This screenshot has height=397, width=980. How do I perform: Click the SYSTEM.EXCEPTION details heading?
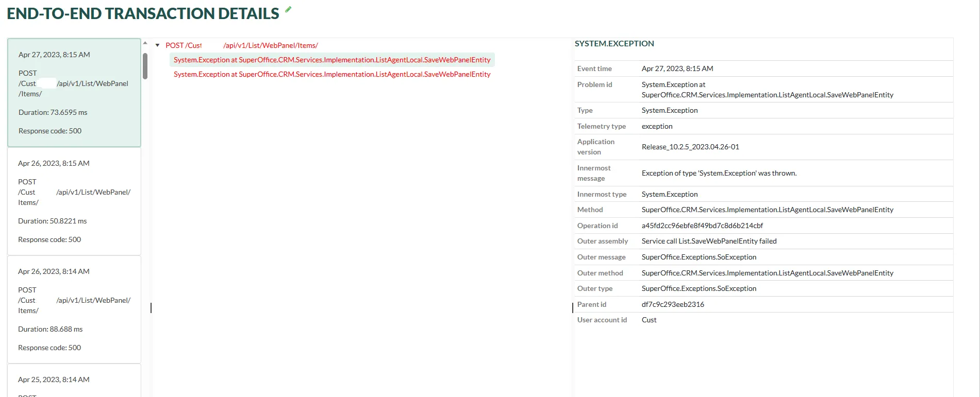pyautogui.click(x=614, y=44)
